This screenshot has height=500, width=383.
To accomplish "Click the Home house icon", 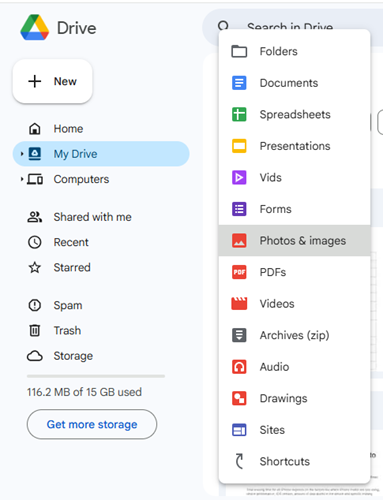I will (x=35, y=129).
